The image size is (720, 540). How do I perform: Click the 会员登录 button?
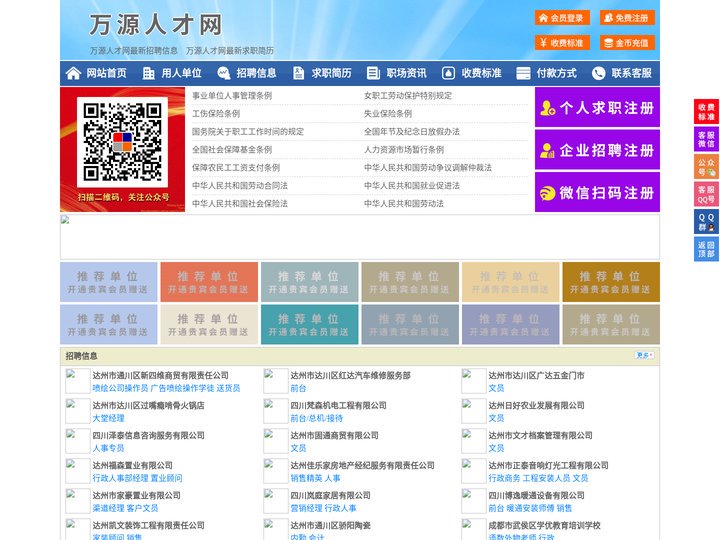tap(562, 18)
